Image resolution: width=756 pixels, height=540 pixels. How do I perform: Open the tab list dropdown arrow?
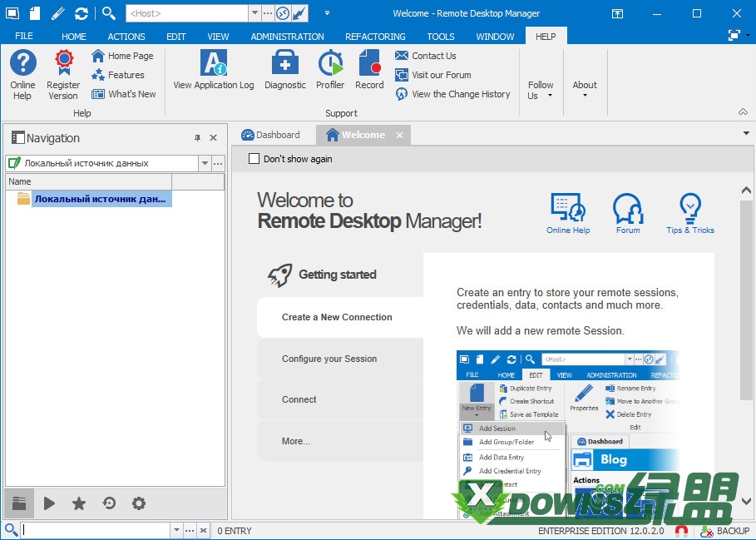[746, 133]
